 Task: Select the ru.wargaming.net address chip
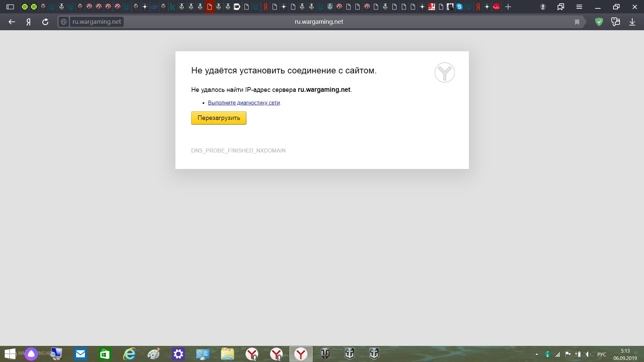pos(97,22)
